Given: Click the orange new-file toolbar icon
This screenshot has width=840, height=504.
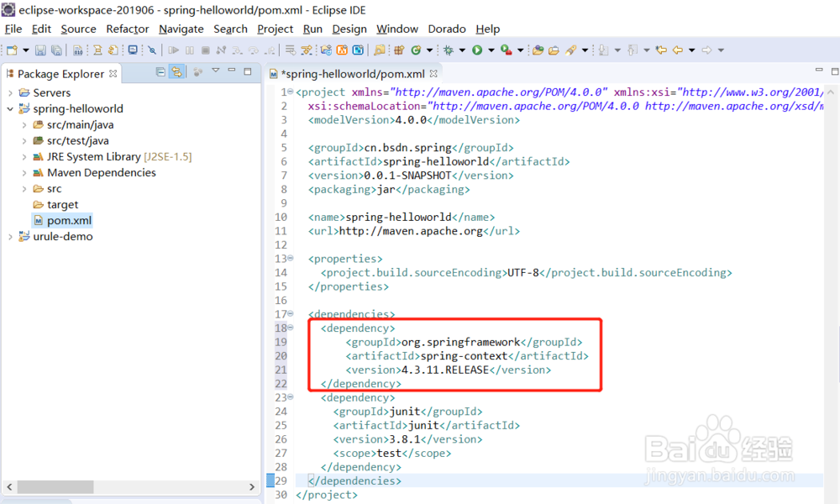Looking at the screenshot, I should click(x=342, y=50).
